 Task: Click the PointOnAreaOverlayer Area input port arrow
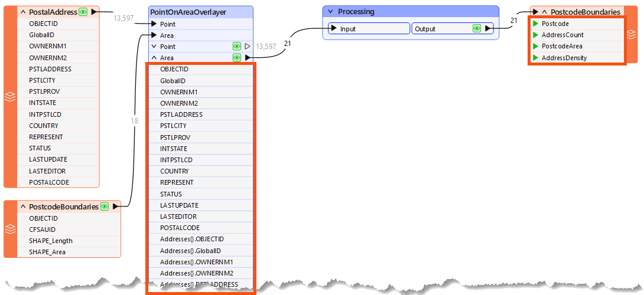(x=154, y=35)
